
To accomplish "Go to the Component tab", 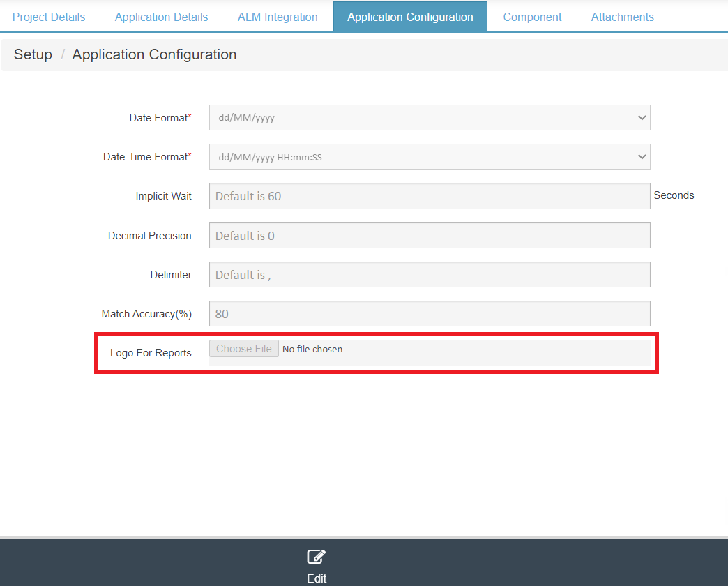I will point(532,17).
